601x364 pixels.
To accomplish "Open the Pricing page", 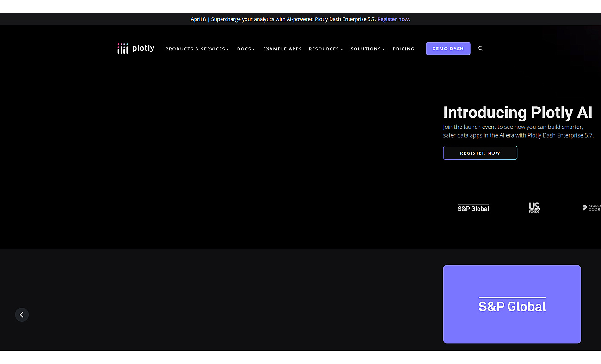I will coord(404,49).
